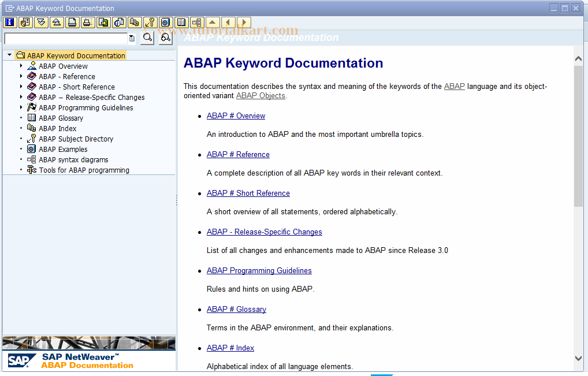Expand the ABAP - Short Reference tree node
This screenshot has height=376, width=588.
[x=21, y=87]
